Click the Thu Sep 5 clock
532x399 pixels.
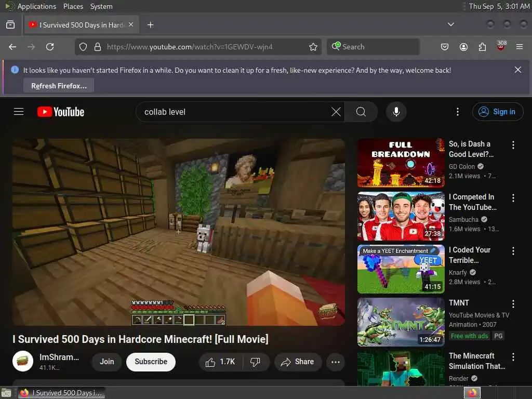(x=499, y=6)
